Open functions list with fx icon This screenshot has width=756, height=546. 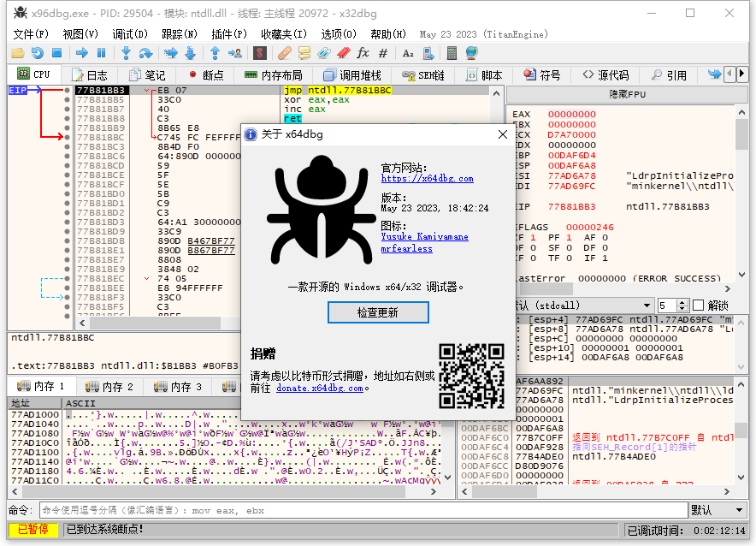pos(363,53)
